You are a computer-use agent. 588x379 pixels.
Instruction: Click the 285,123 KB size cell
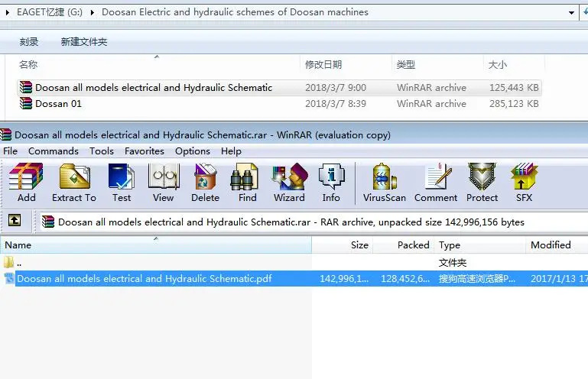click(514, 103)
